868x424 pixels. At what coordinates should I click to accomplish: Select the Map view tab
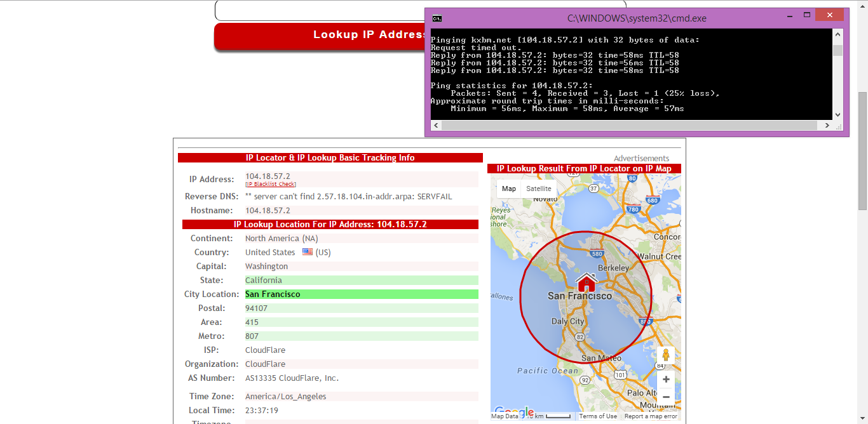point(509,189)
